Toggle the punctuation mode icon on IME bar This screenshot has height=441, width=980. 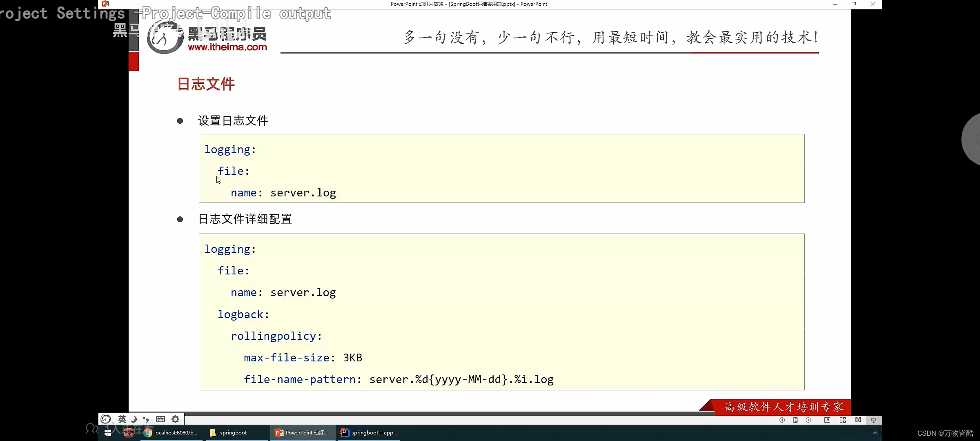146,419
